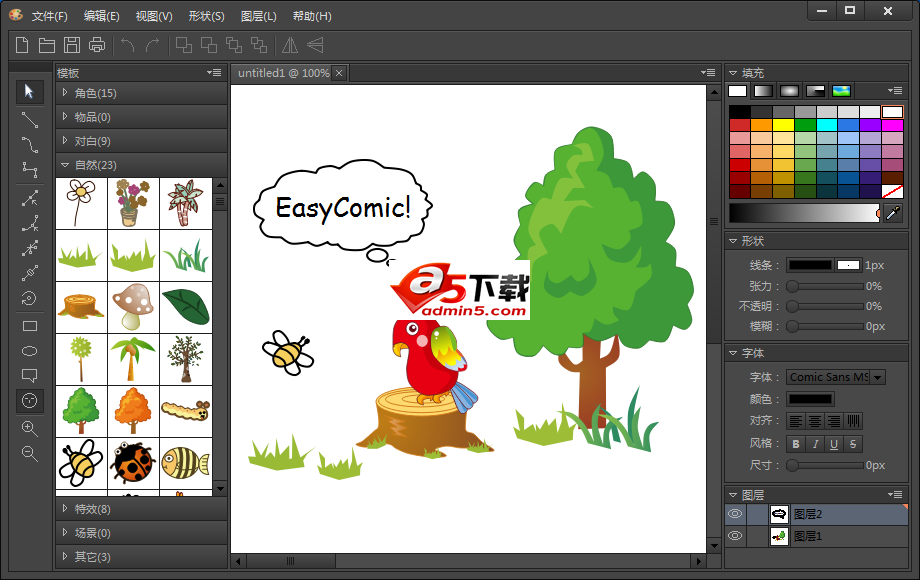
Task: Pick the yellow color swatch
Action: coord(783,125)
